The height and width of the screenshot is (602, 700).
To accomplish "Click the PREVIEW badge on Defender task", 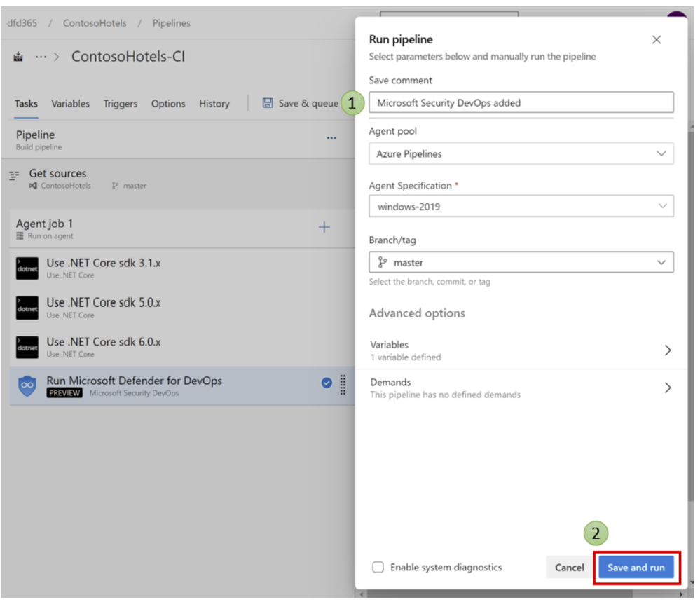I will click(64, 393).
